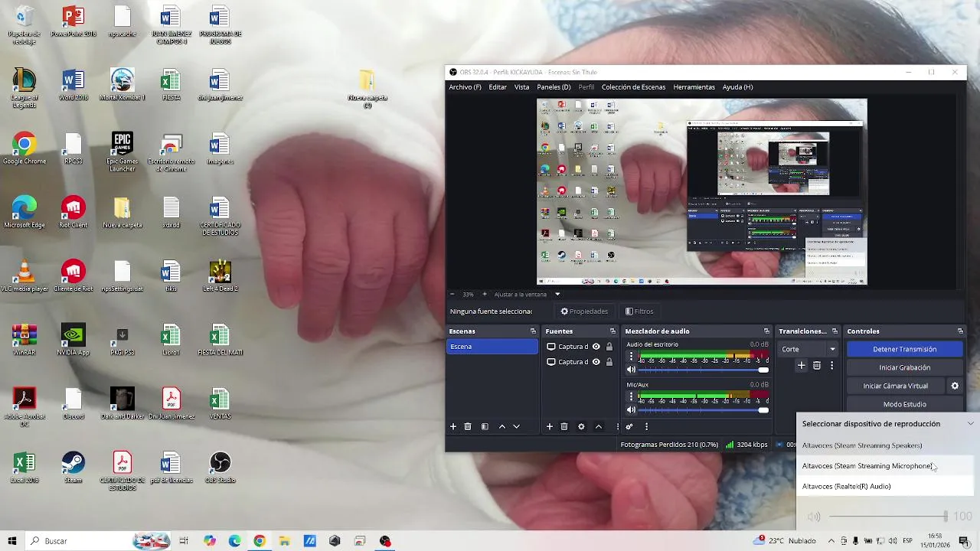Screen dimensions: 980x551
Task: Open Herramientas menu
Action: [694, 87]
